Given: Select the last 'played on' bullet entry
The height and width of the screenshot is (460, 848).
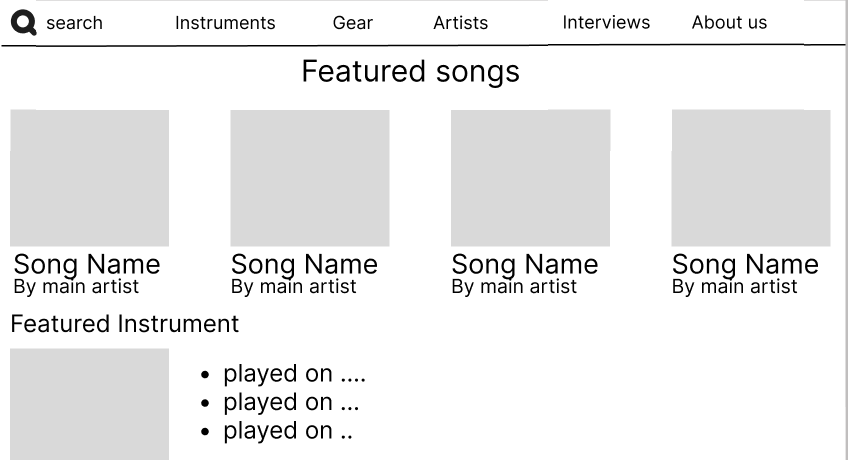Looking at the screenshot, I should click(x=287, y=431).
